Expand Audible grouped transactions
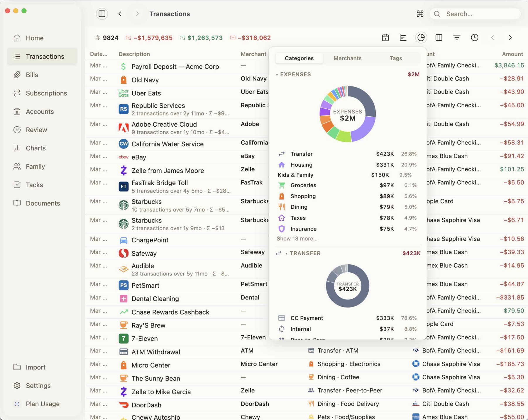This screenshot has width=528, height=420. [180, 274]
